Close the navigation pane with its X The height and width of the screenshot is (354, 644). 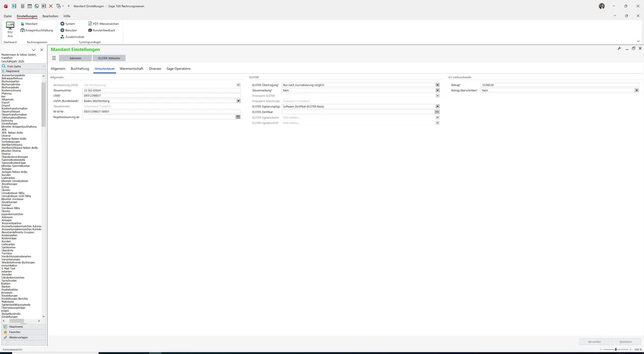point(42,50)
